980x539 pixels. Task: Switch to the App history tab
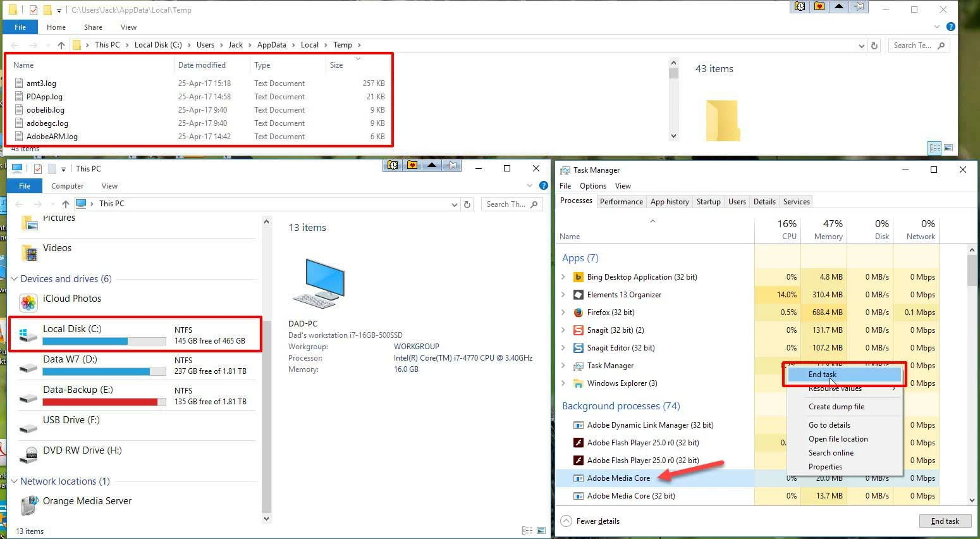point(670,201)
